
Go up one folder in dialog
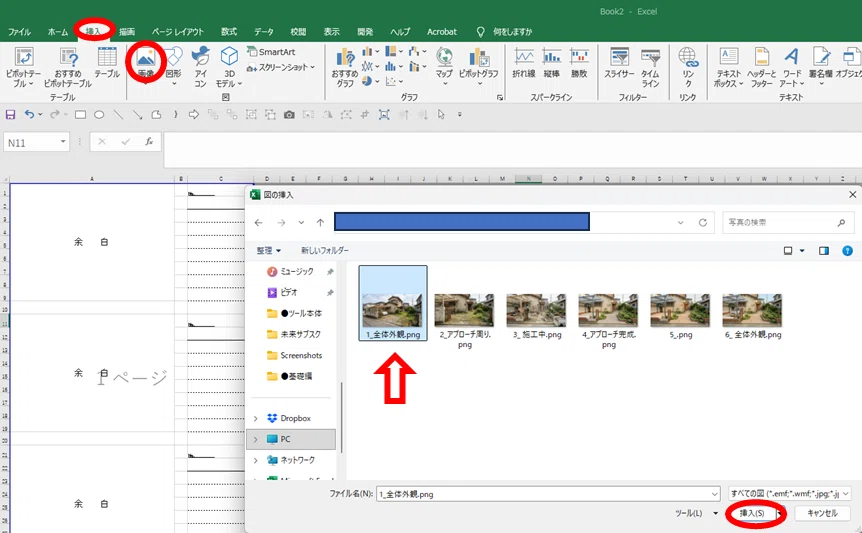(321, 223)
